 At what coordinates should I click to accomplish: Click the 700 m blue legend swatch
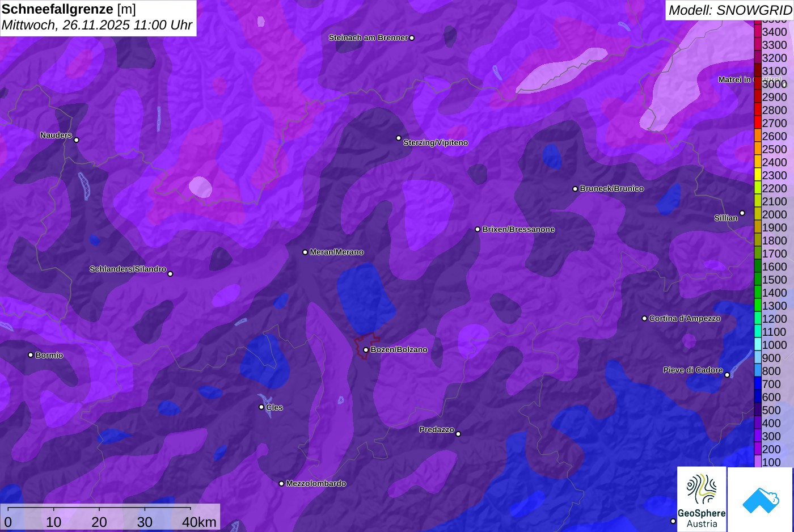tap(757, 383)
